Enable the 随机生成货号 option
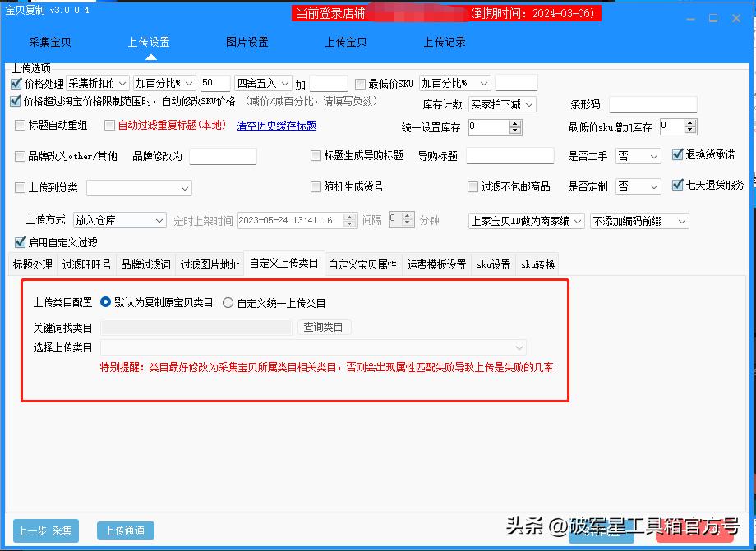The width and height of the screenshot is (756, 551). (316, 187)
